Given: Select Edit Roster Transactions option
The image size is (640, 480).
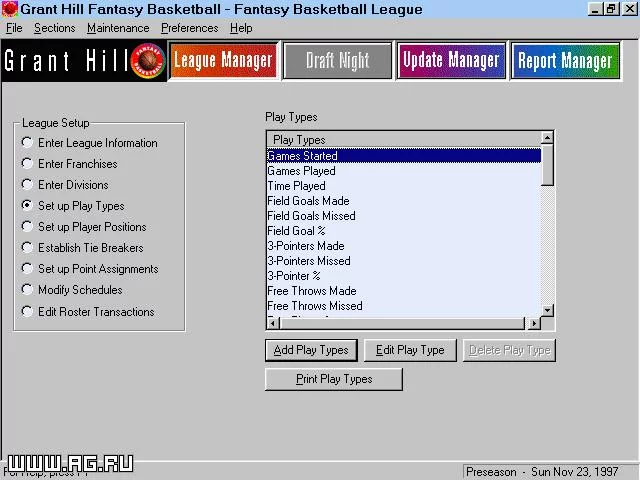Looking at the screenshot, I should pyautogui.click(x=88, y=312).
